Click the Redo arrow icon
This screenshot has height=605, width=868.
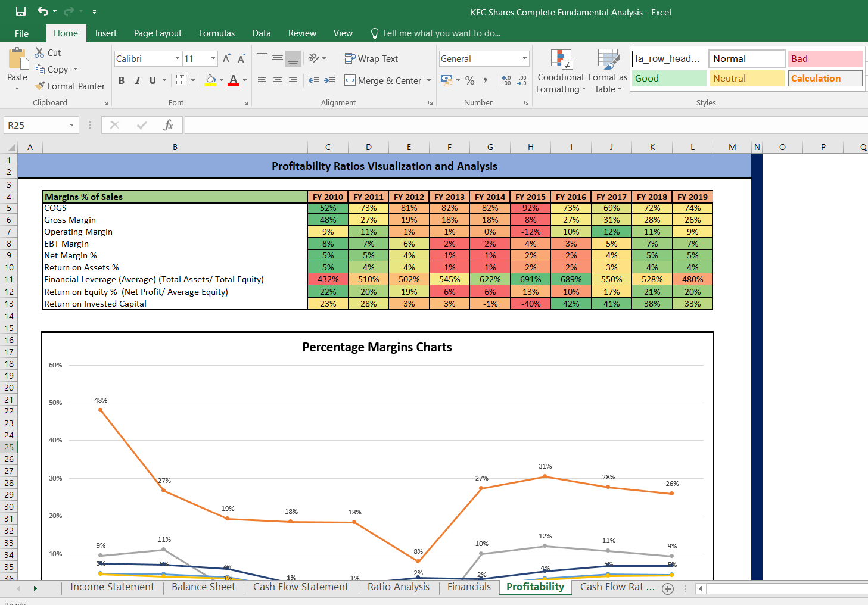click(69, 11)
